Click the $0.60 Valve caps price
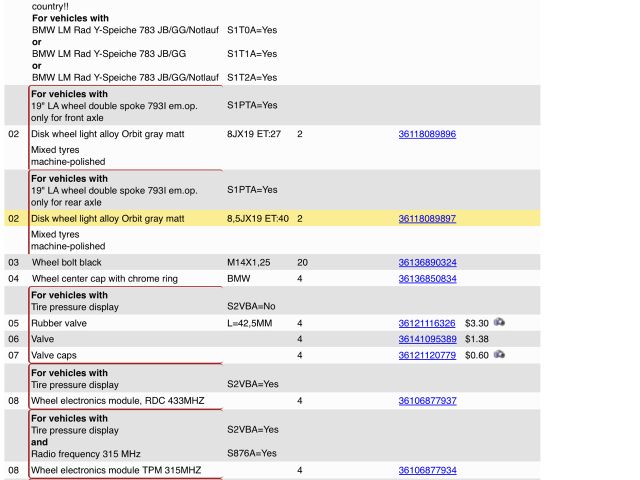The width and height of the screenshot is (640, 480). [x=476, y=355]
